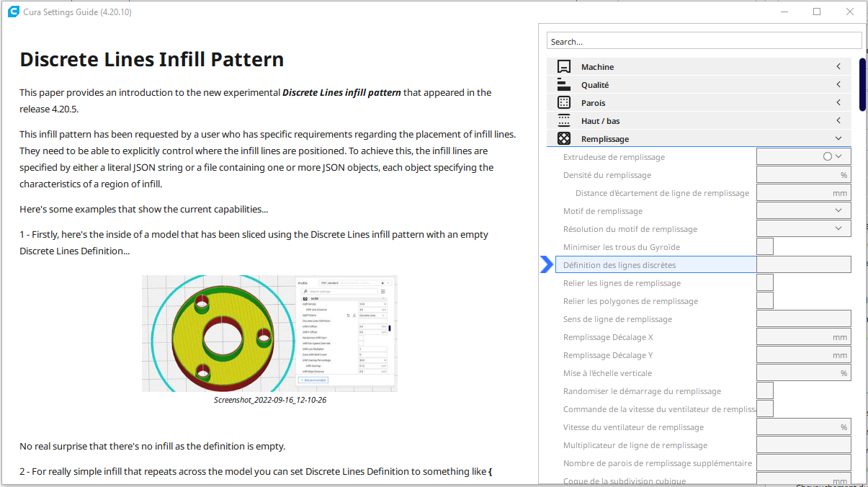Click Multiplicateur de ligne de remplissage field
This screenshot has width=868, height=487.
click(804, 444)
